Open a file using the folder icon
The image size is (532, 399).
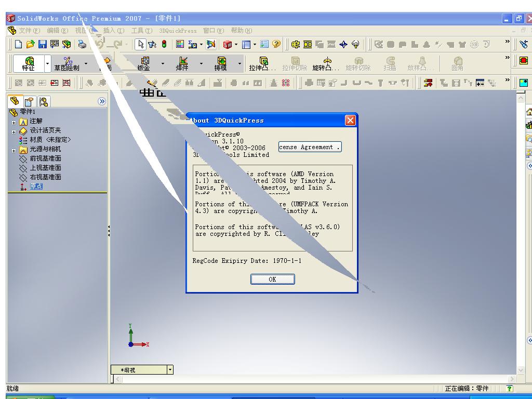click(x=31, y=44)
